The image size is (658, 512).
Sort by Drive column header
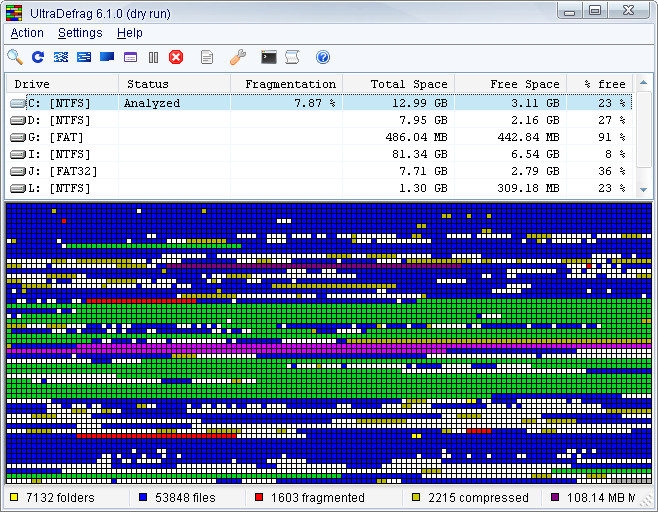click(62, 84)
